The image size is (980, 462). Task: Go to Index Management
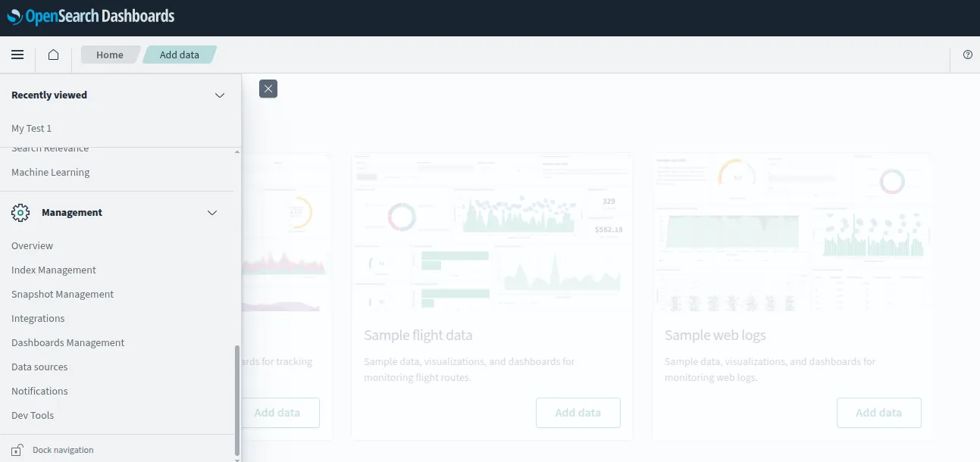coord(54,270)
